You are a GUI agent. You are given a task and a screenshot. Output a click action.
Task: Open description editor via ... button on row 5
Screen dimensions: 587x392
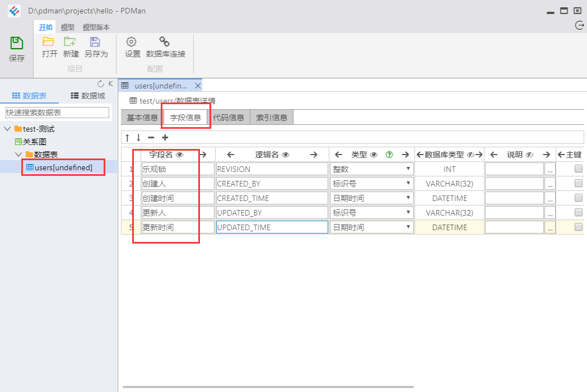pos(550,227)
